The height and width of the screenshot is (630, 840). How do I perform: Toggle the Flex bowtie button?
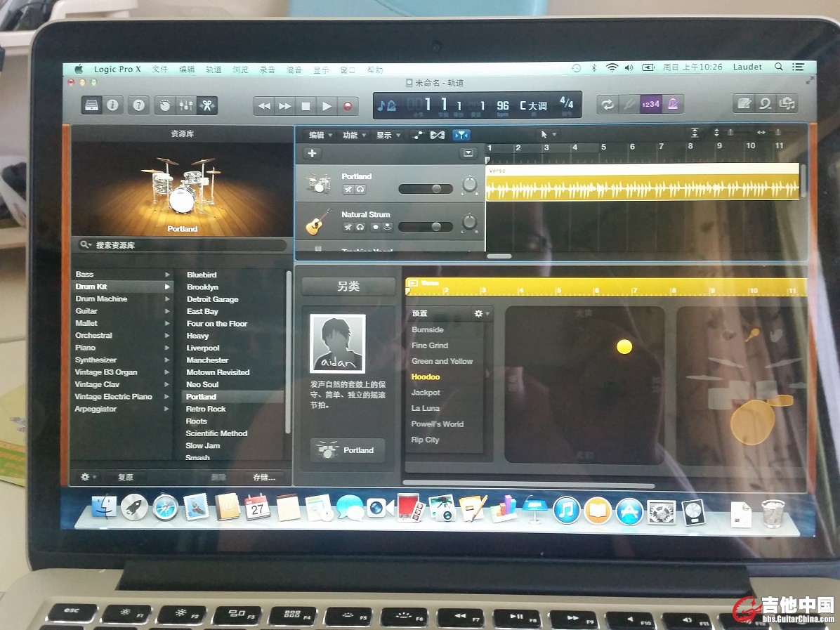pos(437,135)
